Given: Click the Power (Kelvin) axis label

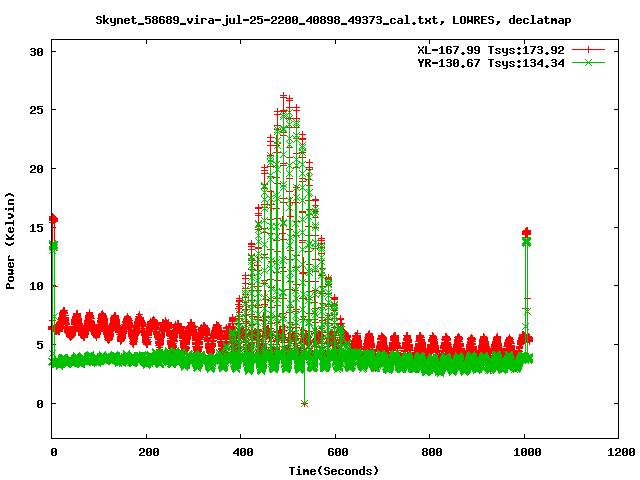Looking at the screenshot, I should pos(10,241).
